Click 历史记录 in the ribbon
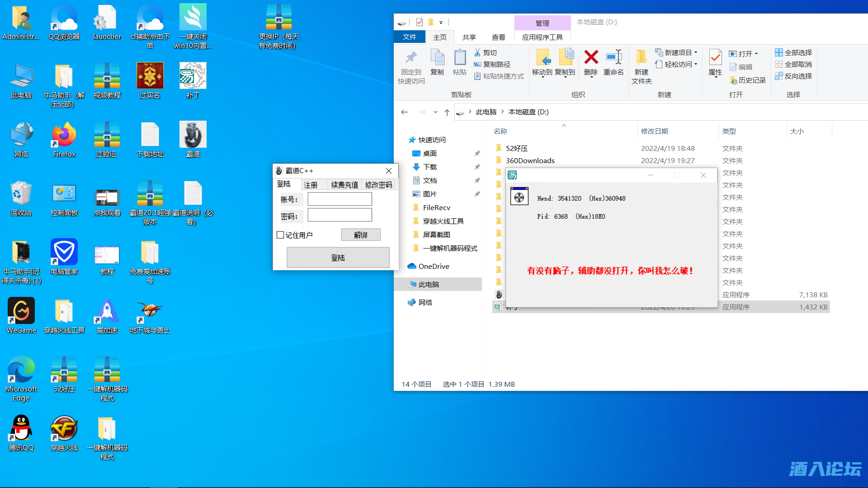 [x=748, y=80]
